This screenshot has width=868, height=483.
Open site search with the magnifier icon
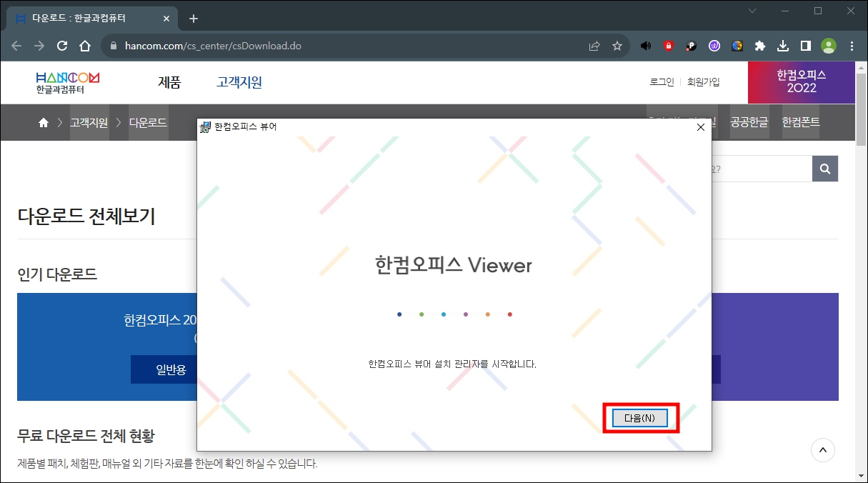(824, 169)
